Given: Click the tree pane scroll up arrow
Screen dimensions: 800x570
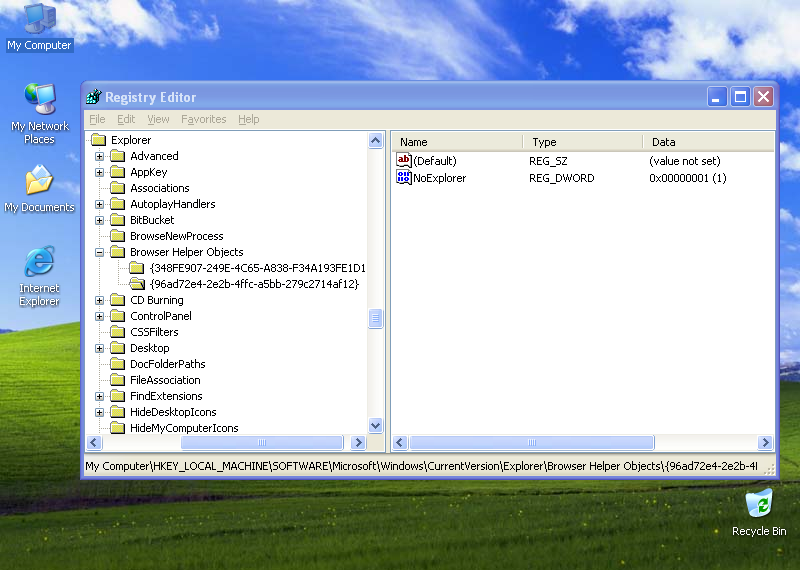Looking at the screenshot, I should [376, 140].
